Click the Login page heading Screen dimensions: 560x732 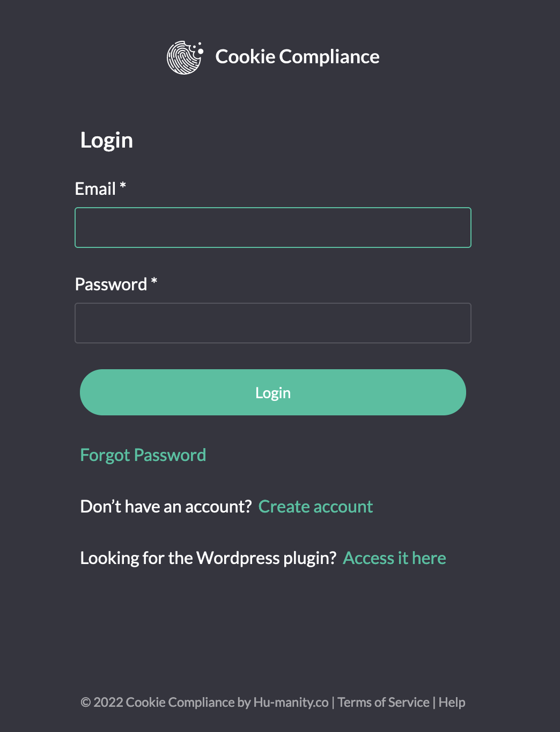pyautogui.click(x=106, y=141)
